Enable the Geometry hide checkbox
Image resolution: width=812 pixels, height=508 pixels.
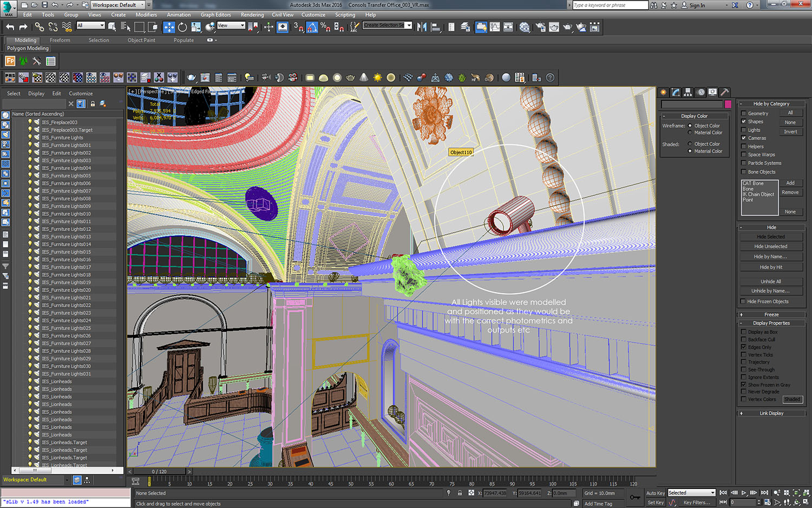[x=744, y=114]
